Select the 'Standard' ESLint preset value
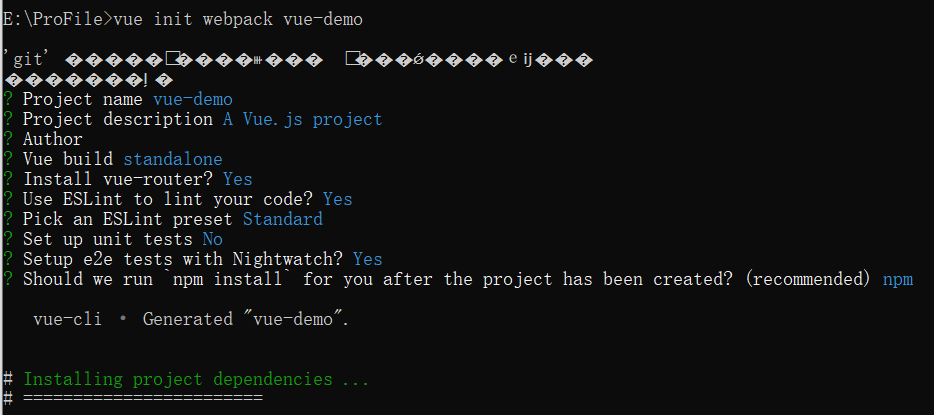 pos(282,219)
